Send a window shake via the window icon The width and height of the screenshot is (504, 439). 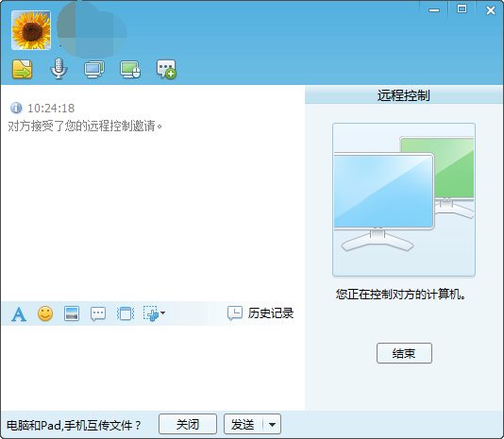pyautogui.click(x=125, y=313)
